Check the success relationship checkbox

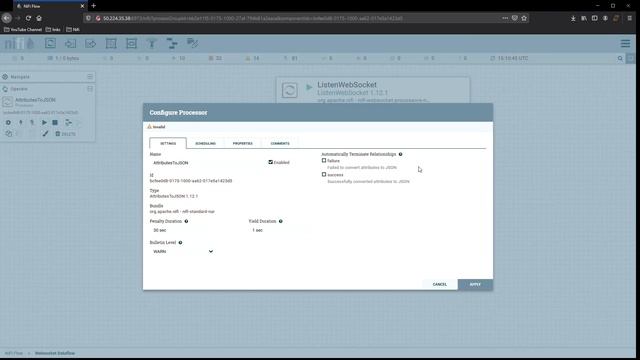pyautogui.click(x=324, y=174)
